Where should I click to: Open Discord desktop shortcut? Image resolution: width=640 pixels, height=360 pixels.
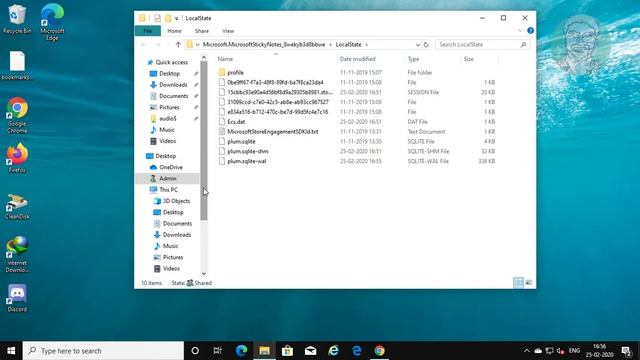pyautogui.click(x=17, y=298)
